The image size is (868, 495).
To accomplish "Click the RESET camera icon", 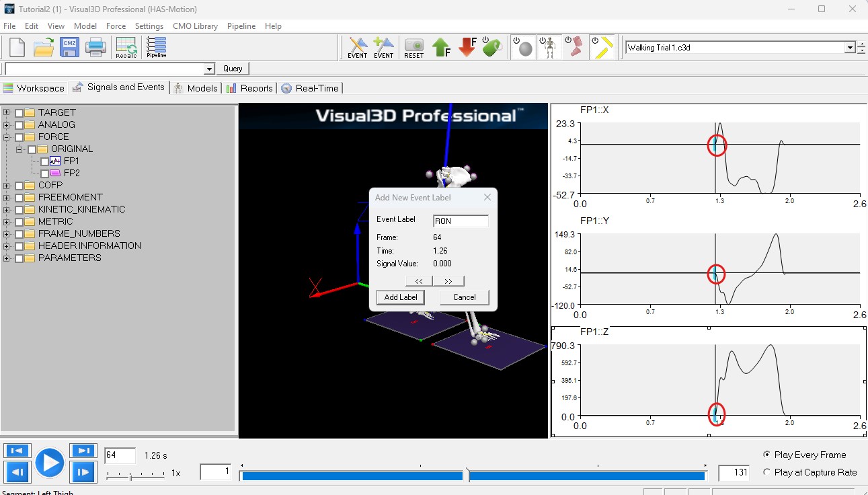I will click(x=414, y=47).
